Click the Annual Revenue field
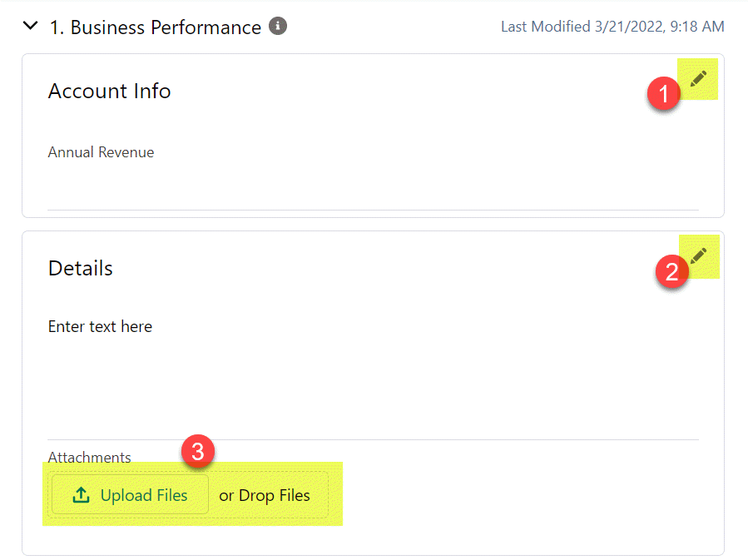Screen dimensions: 748x560 point(373,177)
